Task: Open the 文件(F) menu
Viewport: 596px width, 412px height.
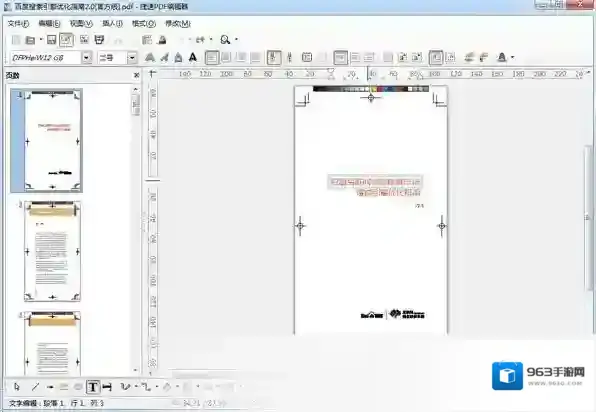Action: 18,24
